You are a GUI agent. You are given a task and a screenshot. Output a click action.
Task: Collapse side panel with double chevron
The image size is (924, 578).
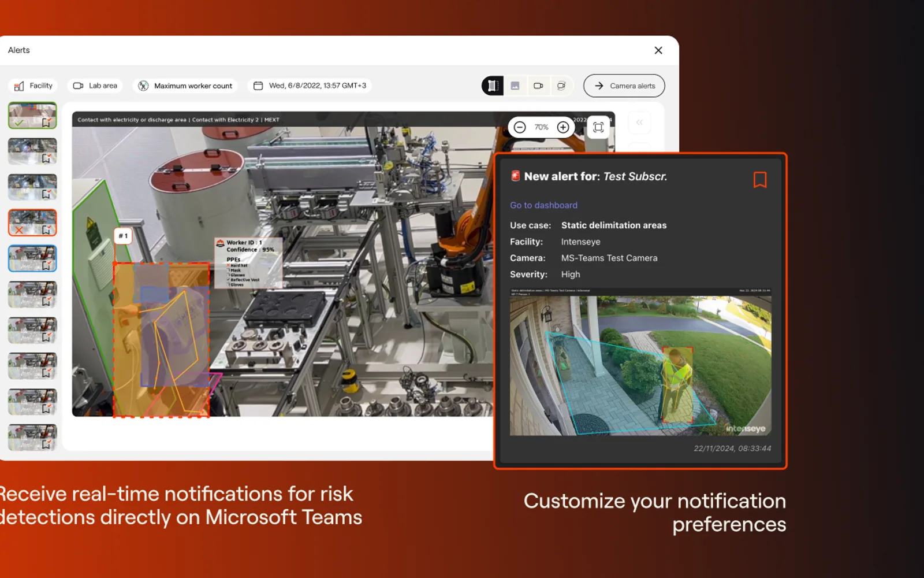click(x=639, y=123)
